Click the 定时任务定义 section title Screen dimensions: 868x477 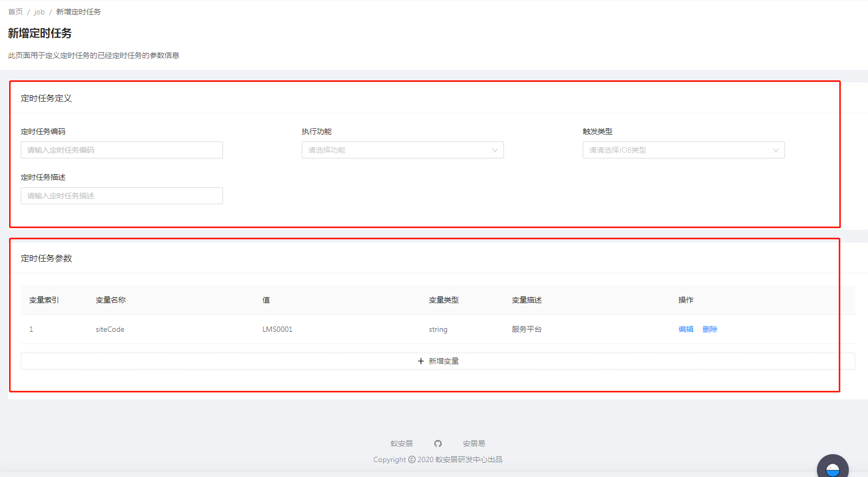46,98
